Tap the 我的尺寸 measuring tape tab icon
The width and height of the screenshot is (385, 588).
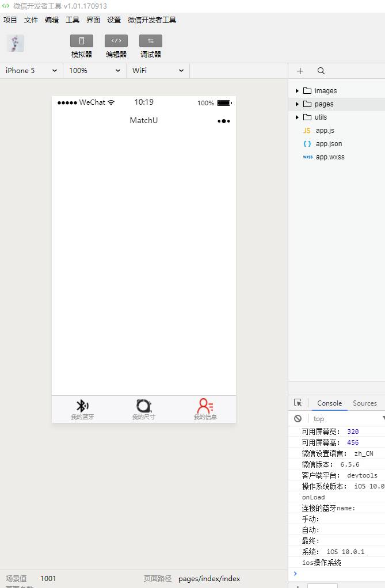(144, 406)
